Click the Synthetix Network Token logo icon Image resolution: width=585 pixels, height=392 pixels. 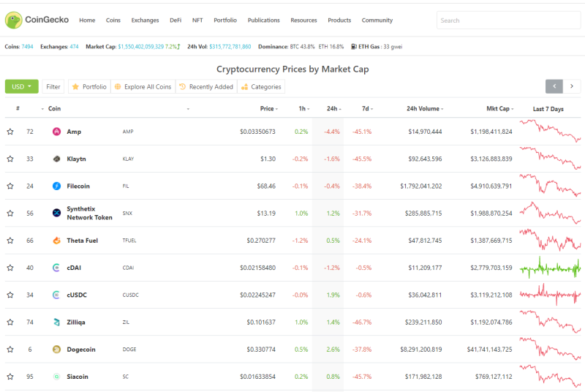56,213
